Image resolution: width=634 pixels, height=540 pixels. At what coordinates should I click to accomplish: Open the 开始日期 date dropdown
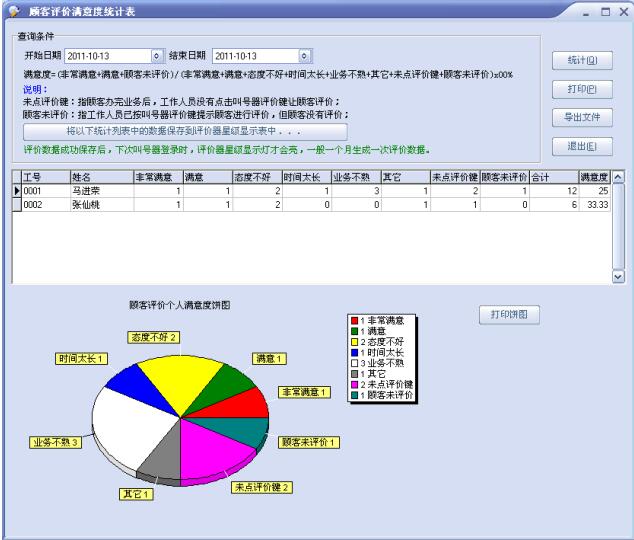(156, 56)
